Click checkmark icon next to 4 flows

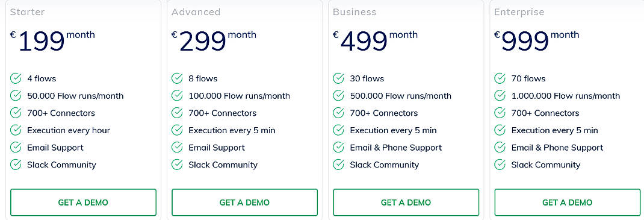[16, 78]
